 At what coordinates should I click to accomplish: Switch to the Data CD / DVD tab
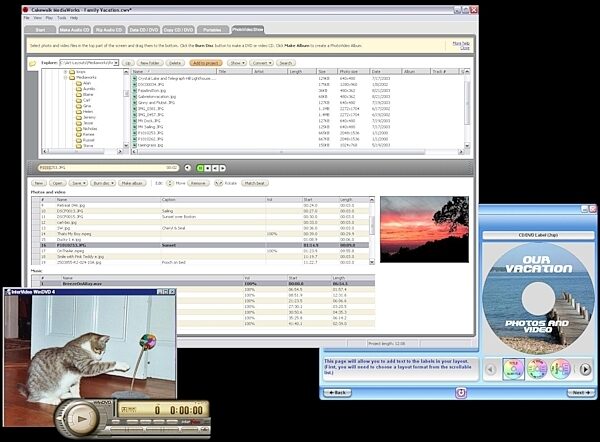click(x=143, y=30)
